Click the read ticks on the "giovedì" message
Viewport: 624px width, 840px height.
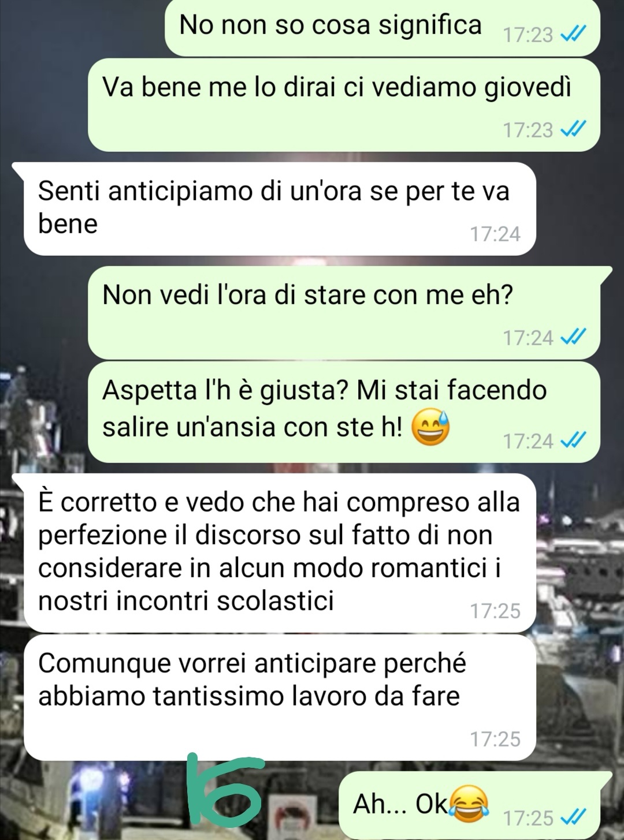coord(574,130)
